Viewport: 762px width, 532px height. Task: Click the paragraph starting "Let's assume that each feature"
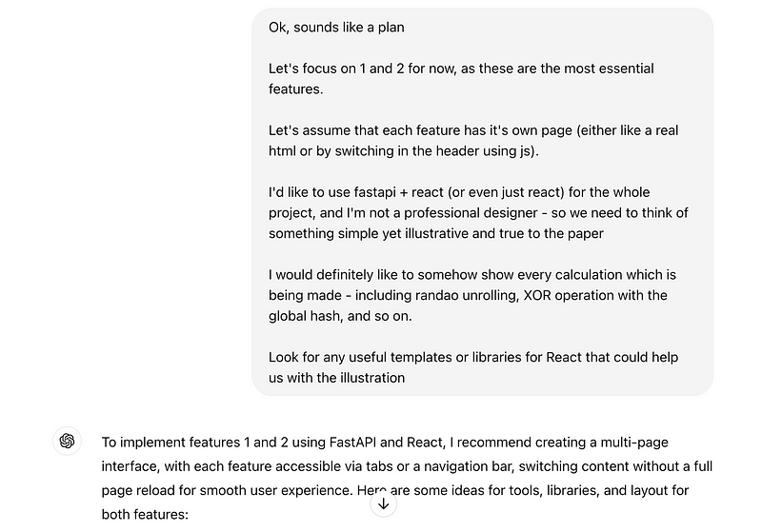coord(473,141)
